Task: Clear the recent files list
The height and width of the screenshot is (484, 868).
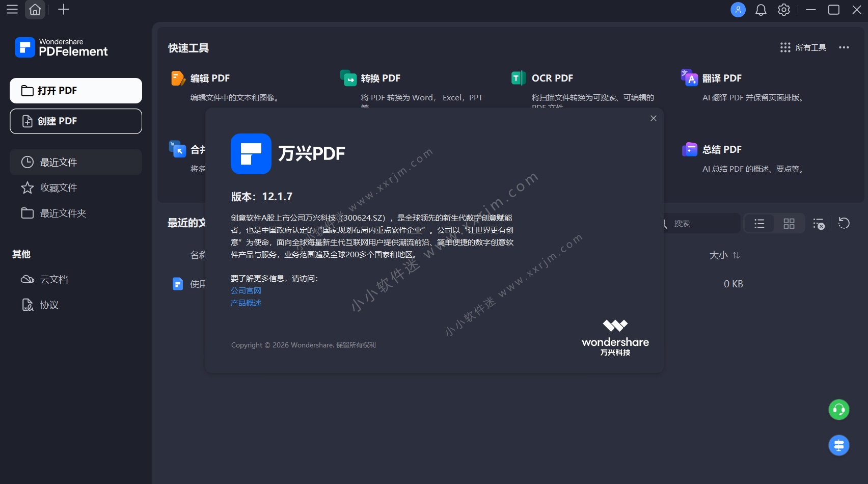Action: click(x=819, y=223)
